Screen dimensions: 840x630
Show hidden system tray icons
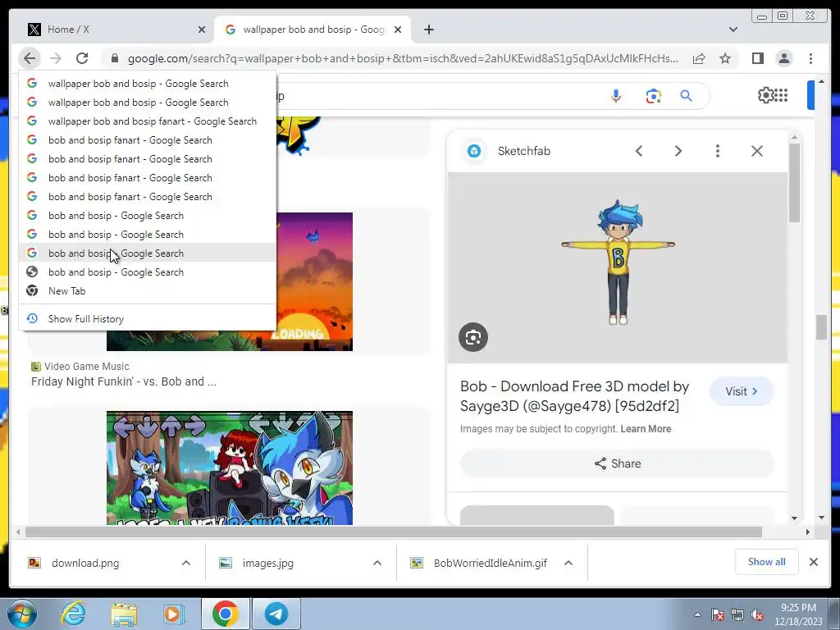pyautogui.click(x=697, y=614)
